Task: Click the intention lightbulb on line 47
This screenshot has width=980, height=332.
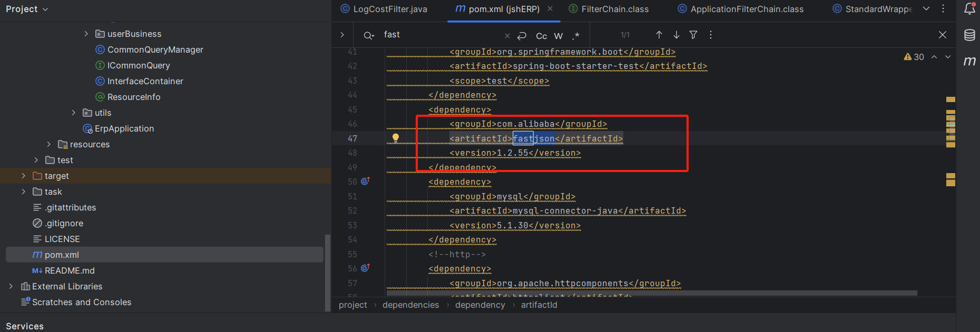Action: coord(396,138)
